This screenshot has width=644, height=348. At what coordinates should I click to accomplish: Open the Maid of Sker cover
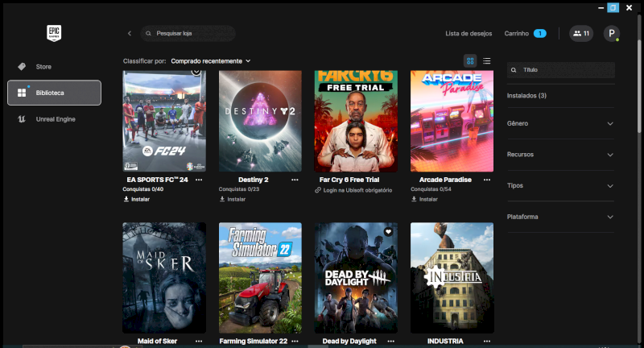(x=164, y=278)
